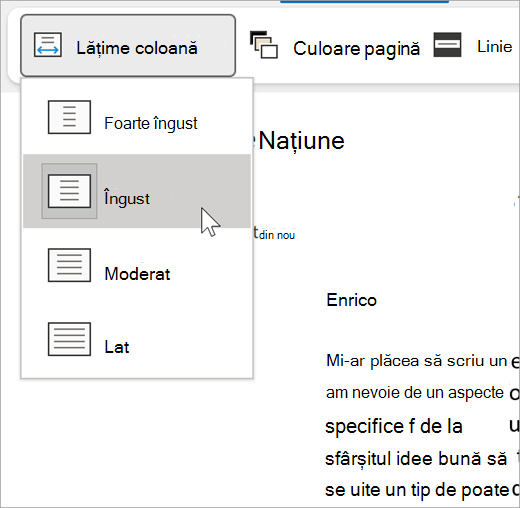The height and width of the screenshot is (508, 520).
Task: Click the line focus icon
Action: (447, 45)
